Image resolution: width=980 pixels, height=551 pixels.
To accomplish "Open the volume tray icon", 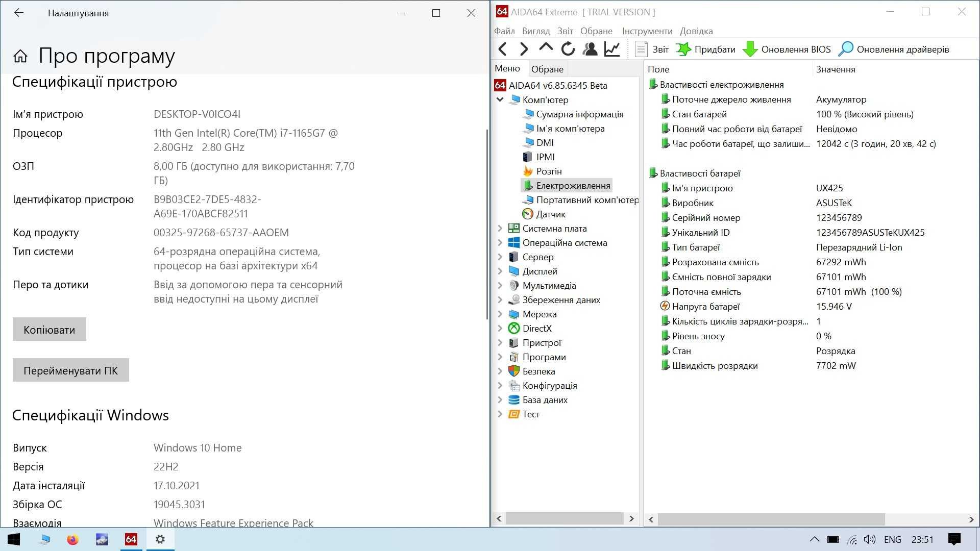I will pos(870,539).
